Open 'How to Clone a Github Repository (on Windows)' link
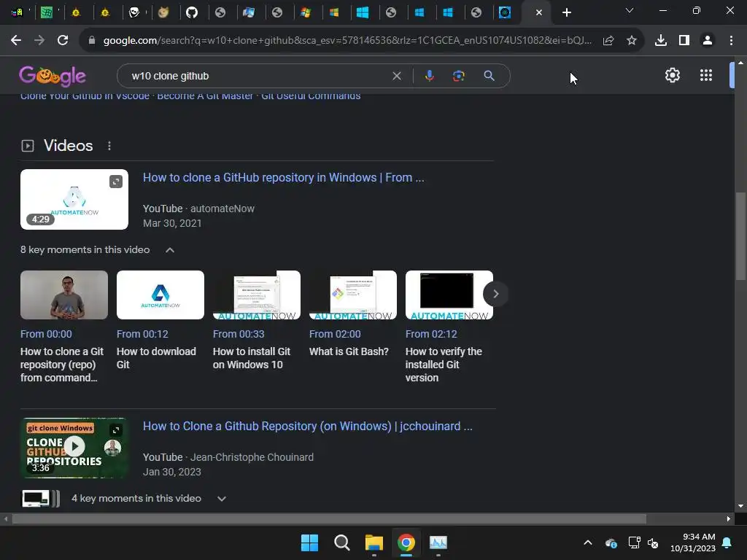The height and width of the screenshot is (560, 747). click(x=308, y=426)
